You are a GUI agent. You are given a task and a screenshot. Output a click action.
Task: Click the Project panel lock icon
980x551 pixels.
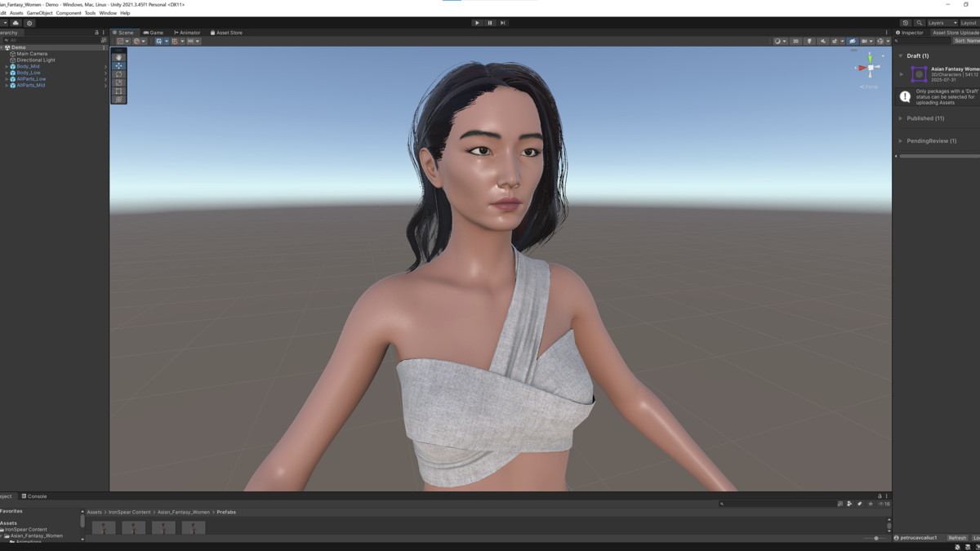[x=880, y=495]
